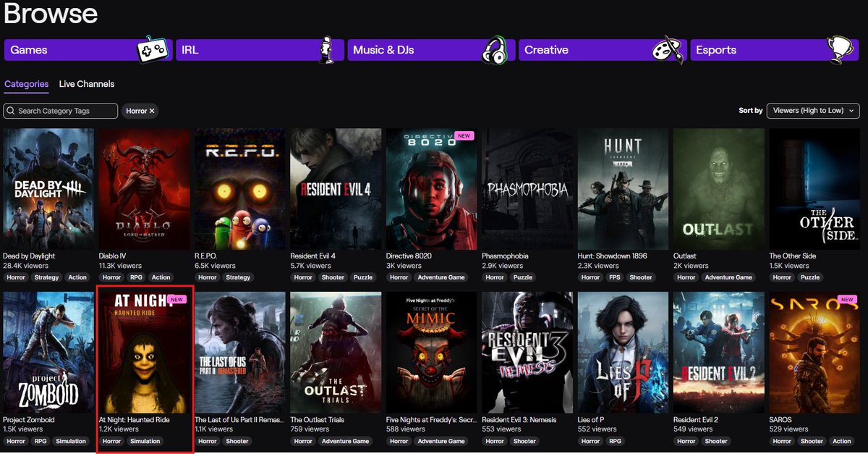Open SAROS cover art
Viewport: 868px width, 454px height.
(x=814, y=353)
